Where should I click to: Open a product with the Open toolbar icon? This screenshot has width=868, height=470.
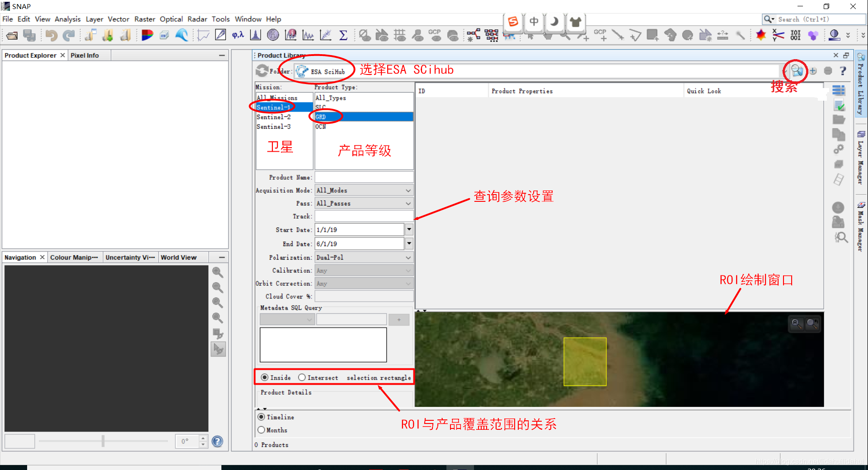[x=11, y=35]
